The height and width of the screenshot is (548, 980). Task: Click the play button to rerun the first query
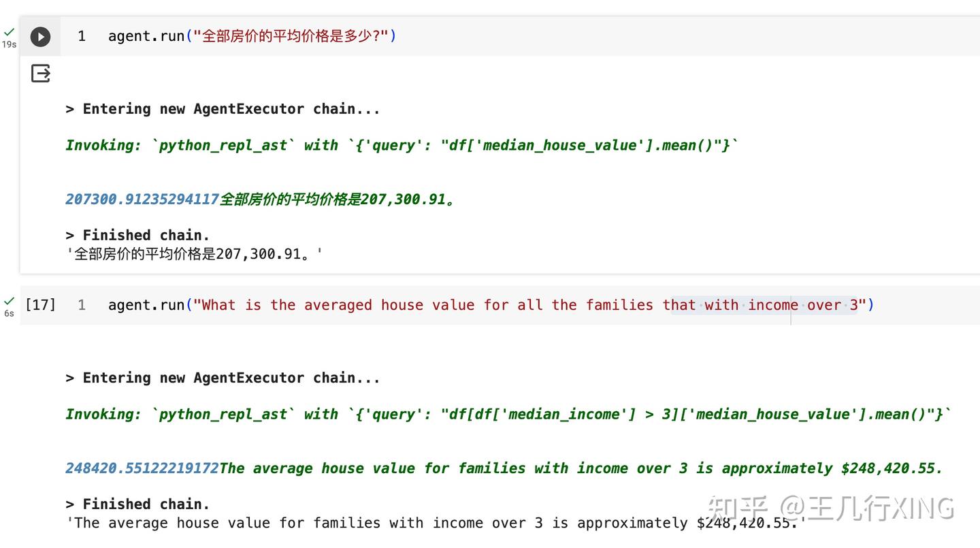pyautogui.click(x=40, y=37)
